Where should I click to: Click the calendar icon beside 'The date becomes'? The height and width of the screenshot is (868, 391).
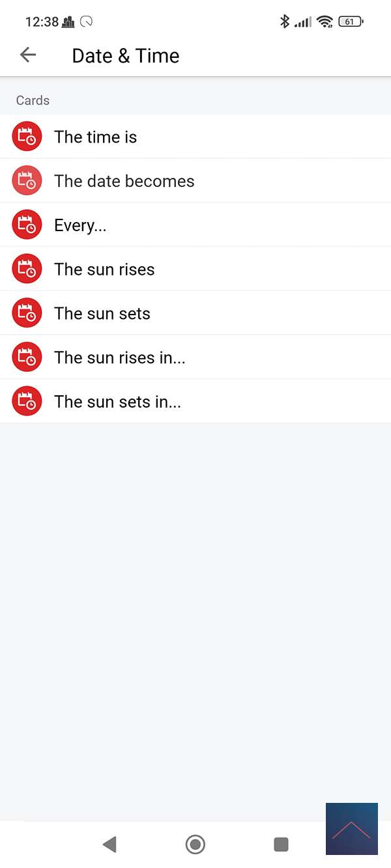point(27,181)
